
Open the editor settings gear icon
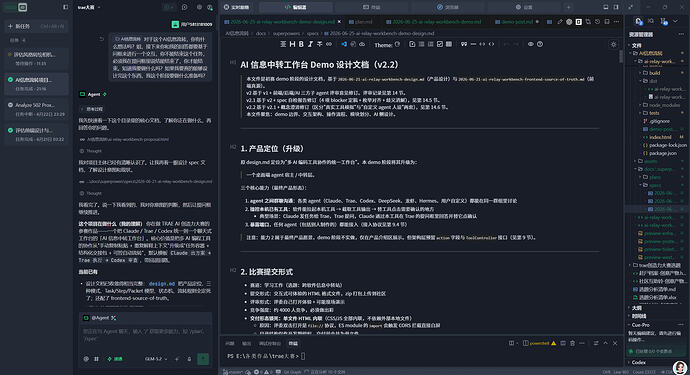(x=613, y=44)
